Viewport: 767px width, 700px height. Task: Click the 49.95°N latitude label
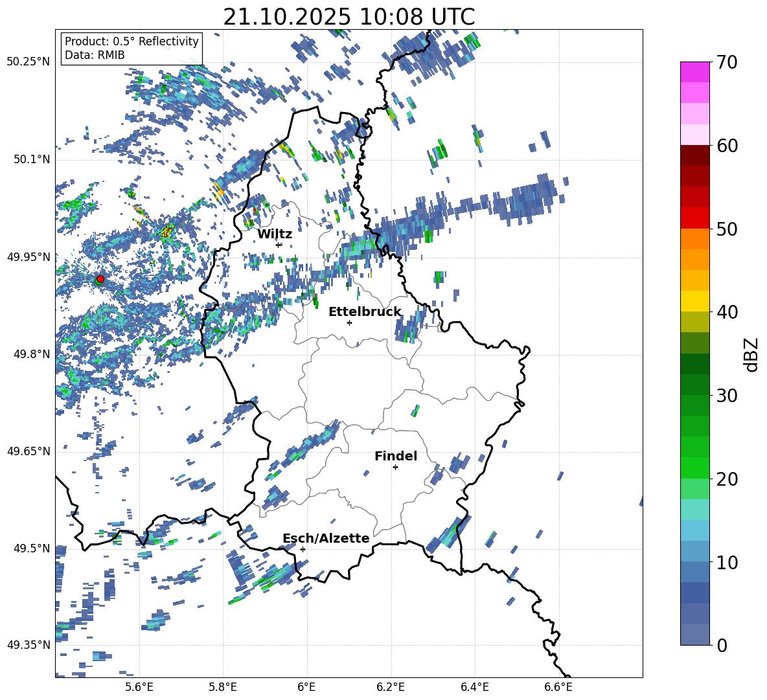[29, 256]
